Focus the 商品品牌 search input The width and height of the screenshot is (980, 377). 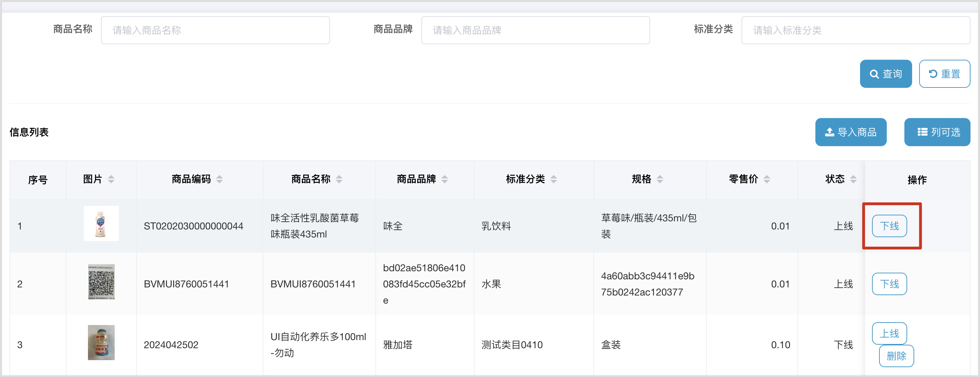[x=535, y=30]
